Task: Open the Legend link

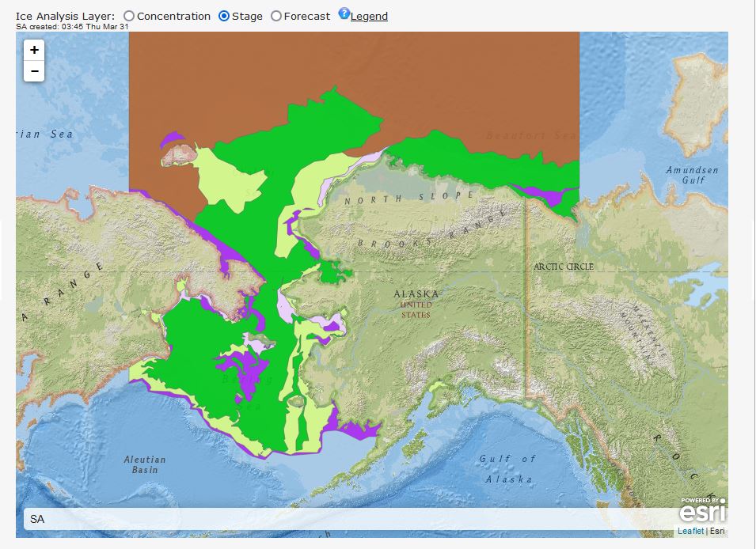Action: 369,17
